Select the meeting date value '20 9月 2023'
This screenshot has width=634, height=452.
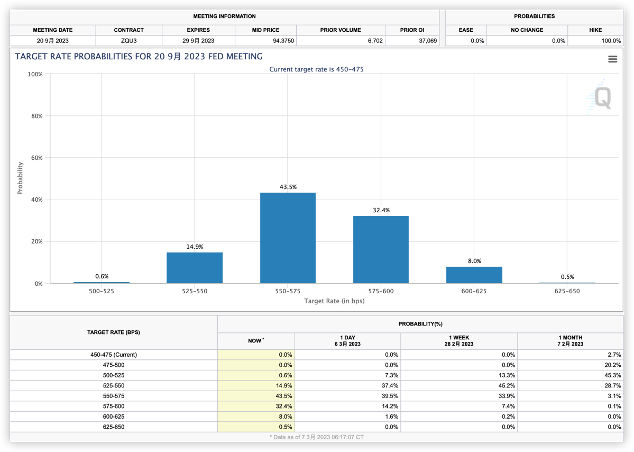coord(53,41)
